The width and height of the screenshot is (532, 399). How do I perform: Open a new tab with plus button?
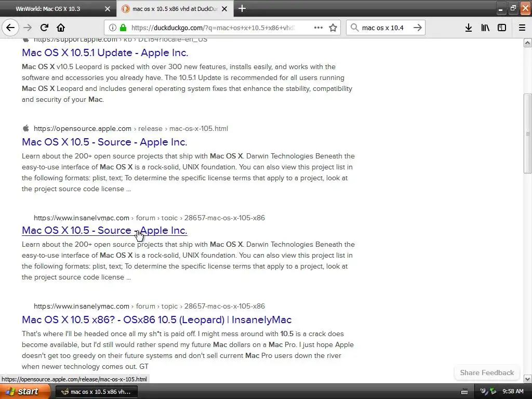click(x=242, y=8)
